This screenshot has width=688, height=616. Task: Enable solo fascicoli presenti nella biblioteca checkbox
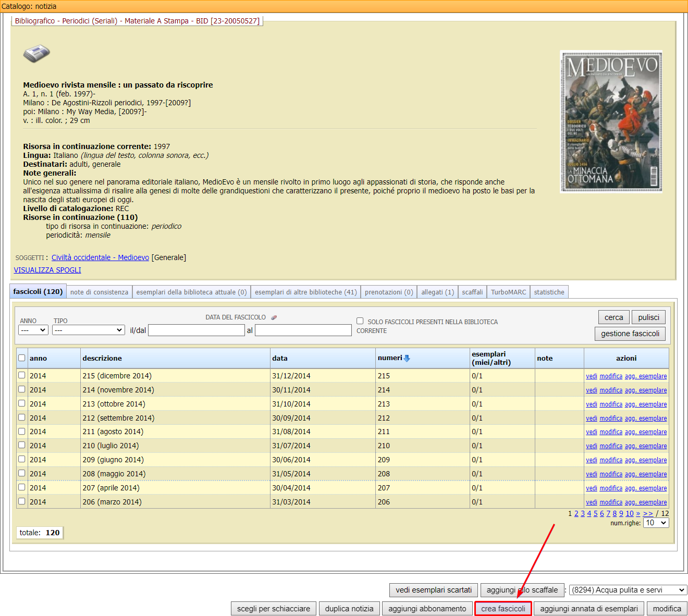point(360,321)
